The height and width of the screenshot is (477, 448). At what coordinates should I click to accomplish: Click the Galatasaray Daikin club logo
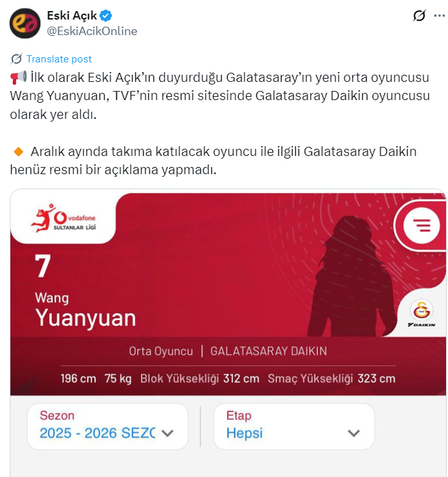(x=421, y=314)
